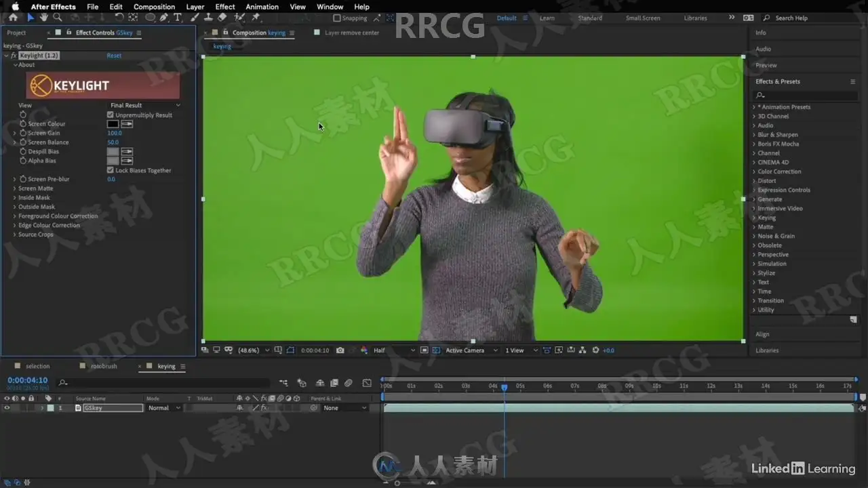This screenshot has width=868, height=488.
Task: Select the Hand tool
Action: pos(44,17)
